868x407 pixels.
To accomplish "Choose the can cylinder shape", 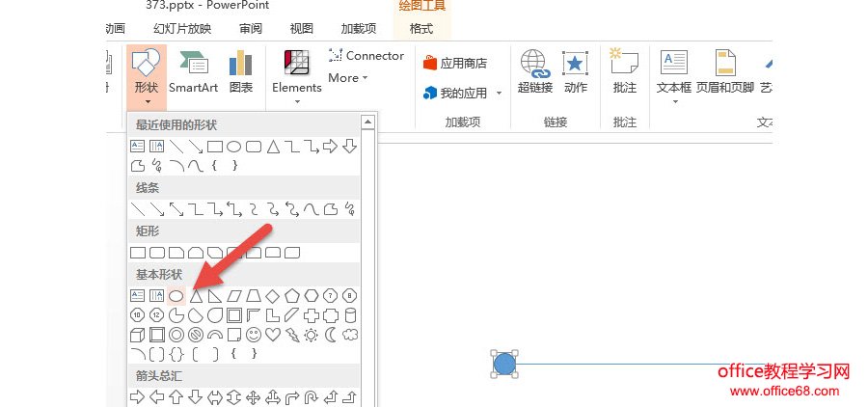I will [350, 315].
